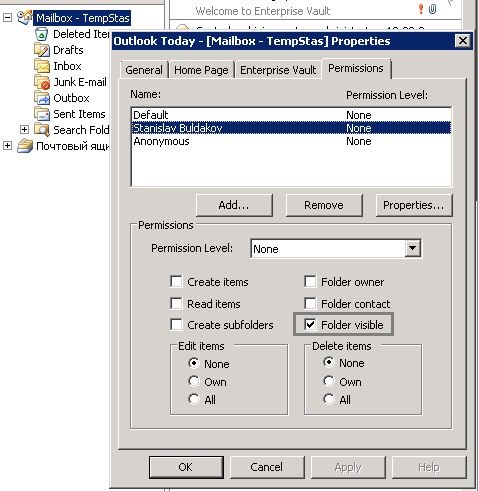
Task: Select the Inbox folder in tree
Action: click(67, 66)
